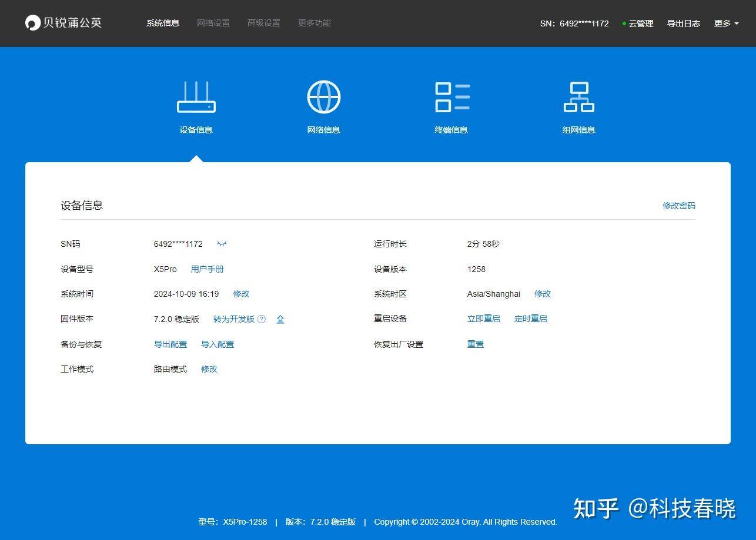Click 修改密码 link
The image size is (756, 540).
[x=679, y=206]
